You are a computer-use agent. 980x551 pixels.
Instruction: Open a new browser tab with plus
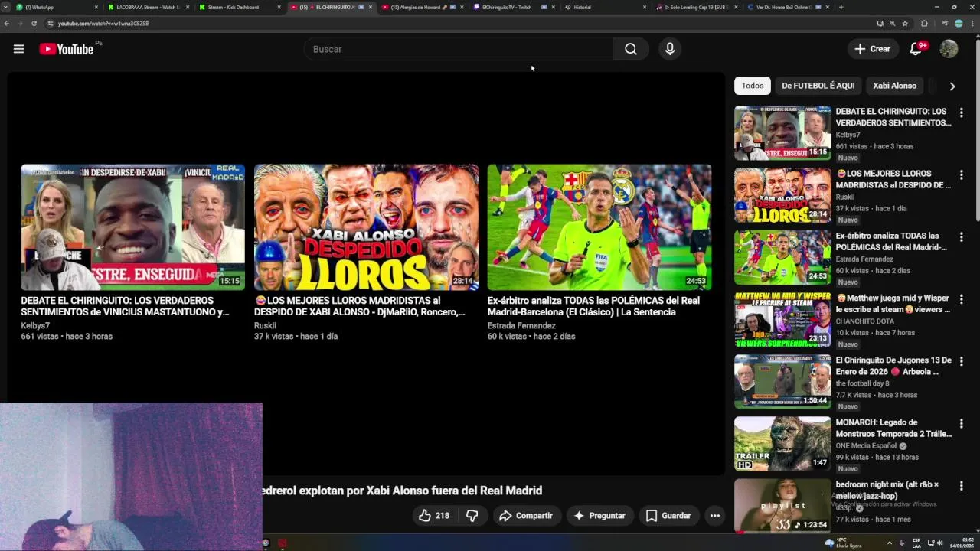pyautogui.click(x=841, y=7)
